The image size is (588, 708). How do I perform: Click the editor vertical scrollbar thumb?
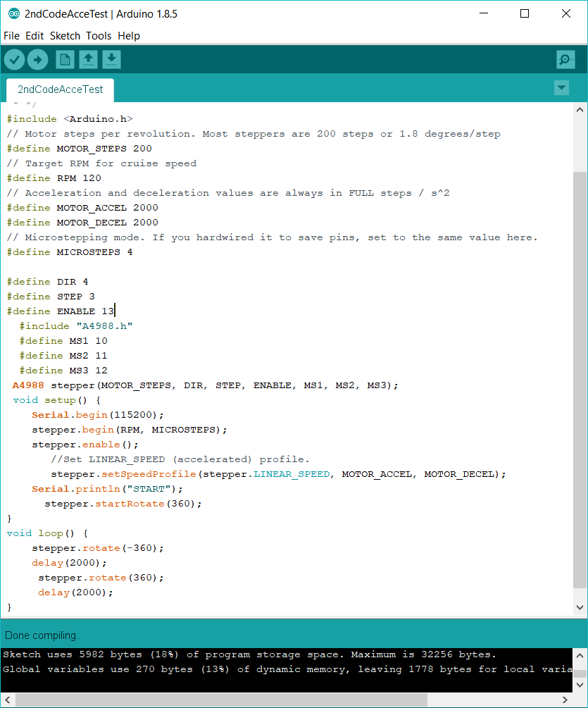tap(580, 379)
